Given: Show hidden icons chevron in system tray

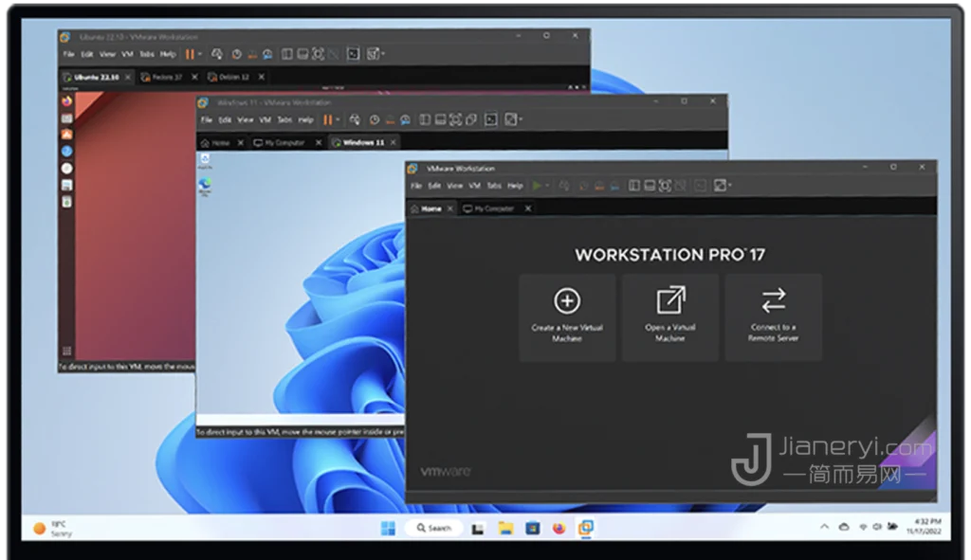Looking at the screenshot, I should point(824,527).
